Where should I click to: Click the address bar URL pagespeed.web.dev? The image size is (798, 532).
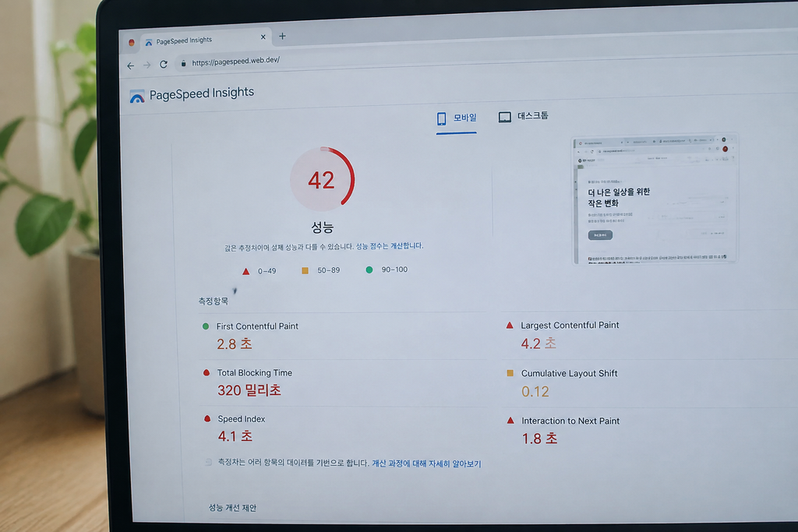click(235, 61)
